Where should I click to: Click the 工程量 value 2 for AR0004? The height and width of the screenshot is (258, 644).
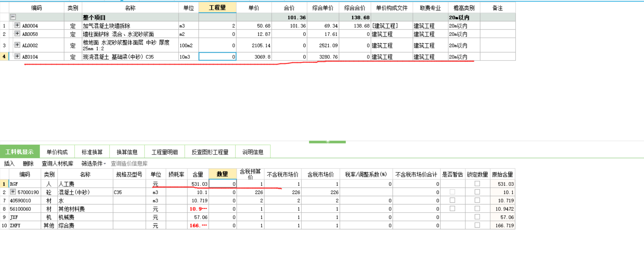(217, 26)
